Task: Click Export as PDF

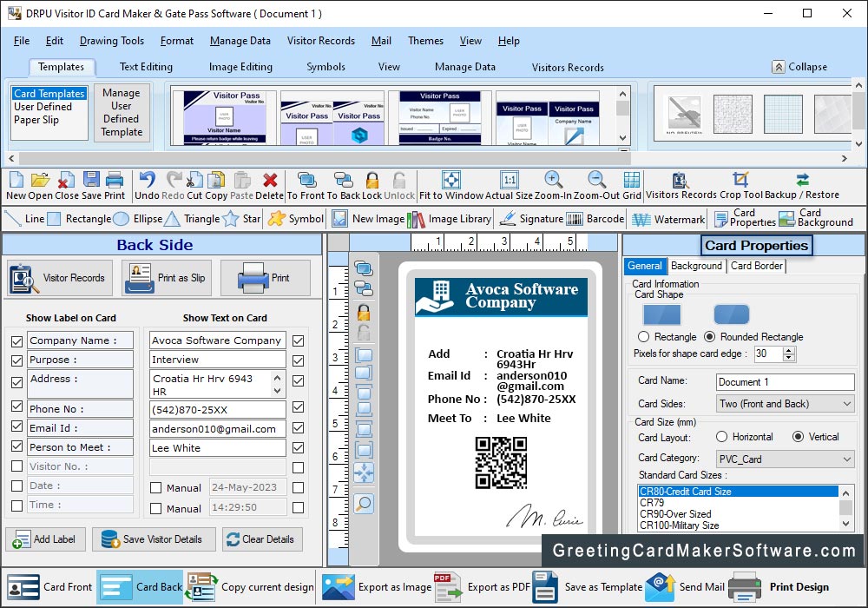Action: [482, 587]
